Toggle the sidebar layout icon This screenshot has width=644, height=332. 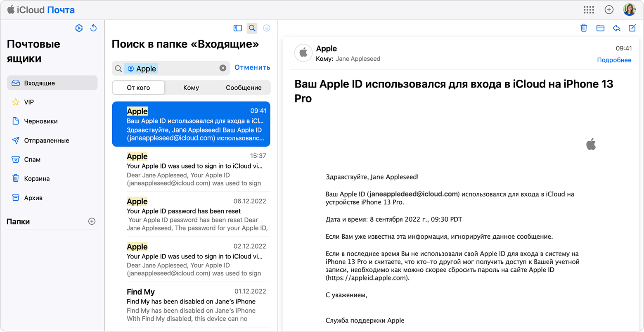(x=237, y=28)
